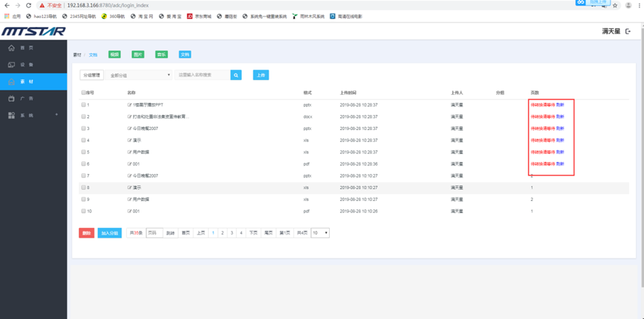This screenshot has width=644, height=319.
Task: Open the 全部分组 group dropdown
Action: click(140, 75)
